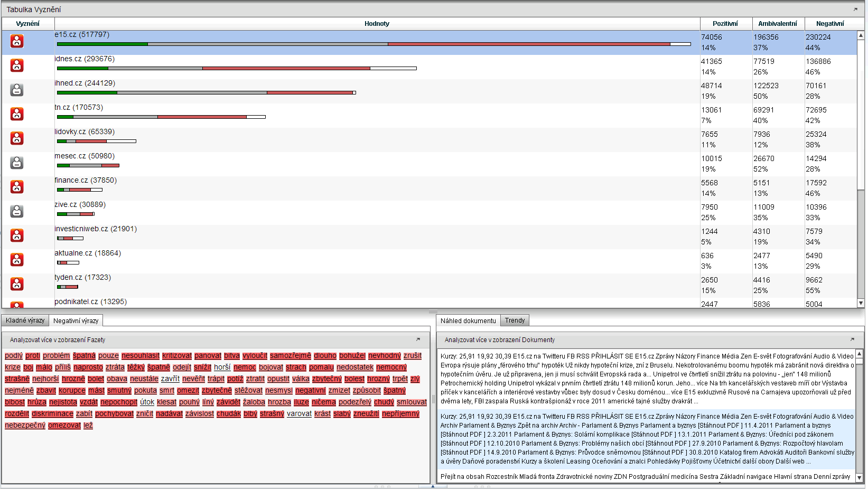
Task: Click the negative word "kritizovat"
Action: [177, 356]
